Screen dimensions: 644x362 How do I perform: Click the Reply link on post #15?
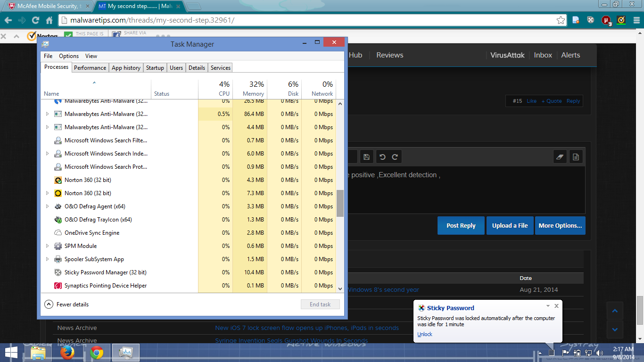pos(573,101)
